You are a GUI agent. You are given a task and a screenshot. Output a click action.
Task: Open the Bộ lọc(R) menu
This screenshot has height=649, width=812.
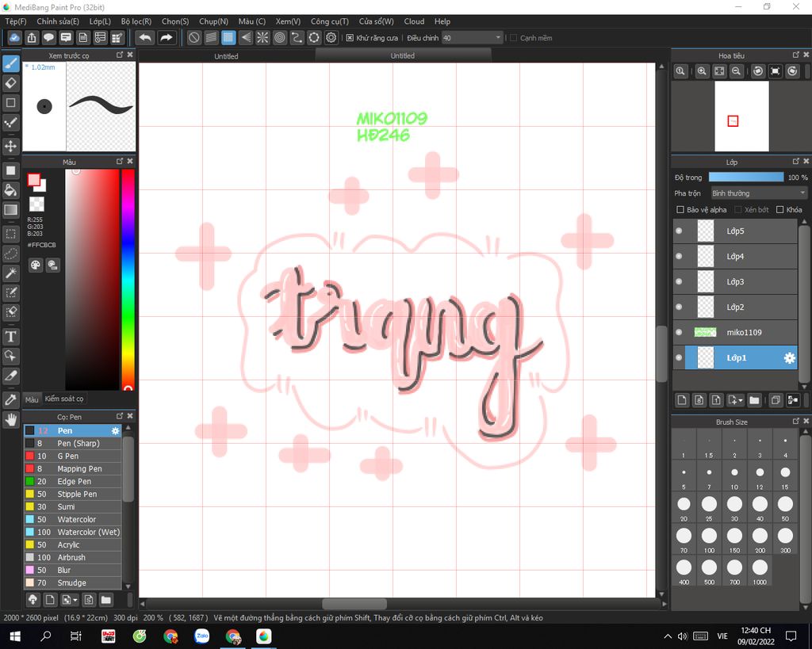(x=136, y=21)
